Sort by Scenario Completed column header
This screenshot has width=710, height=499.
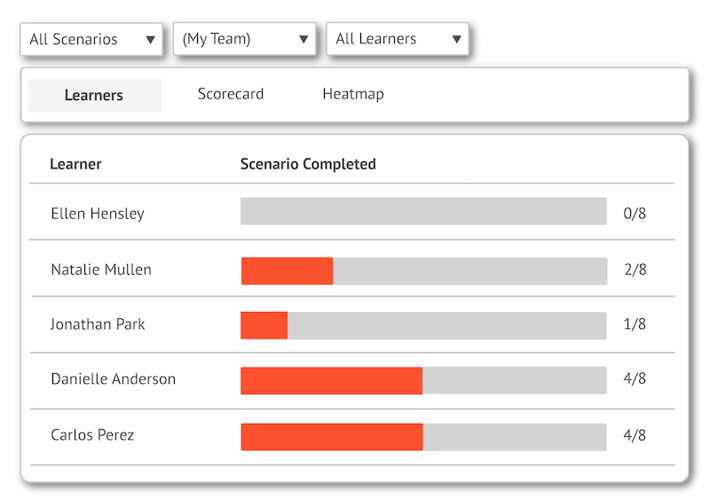(308, 164)
